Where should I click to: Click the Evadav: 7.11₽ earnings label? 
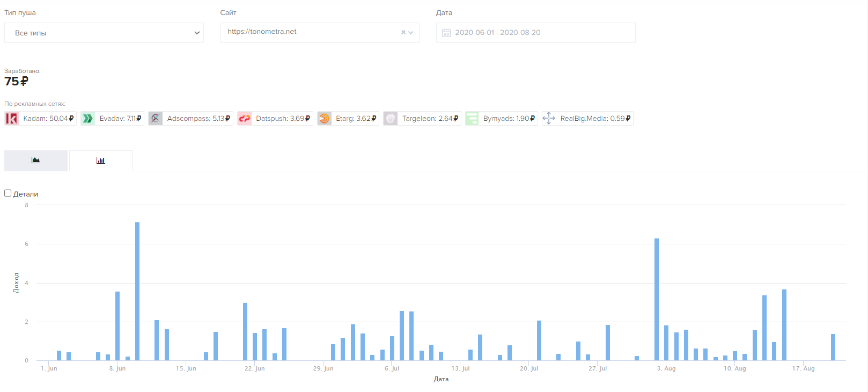[x=120, y=119]
